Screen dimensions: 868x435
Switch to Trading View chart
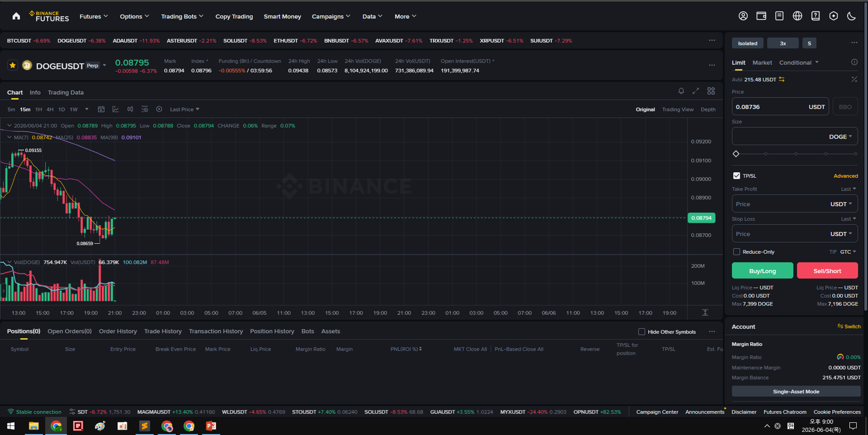(678, 110)
